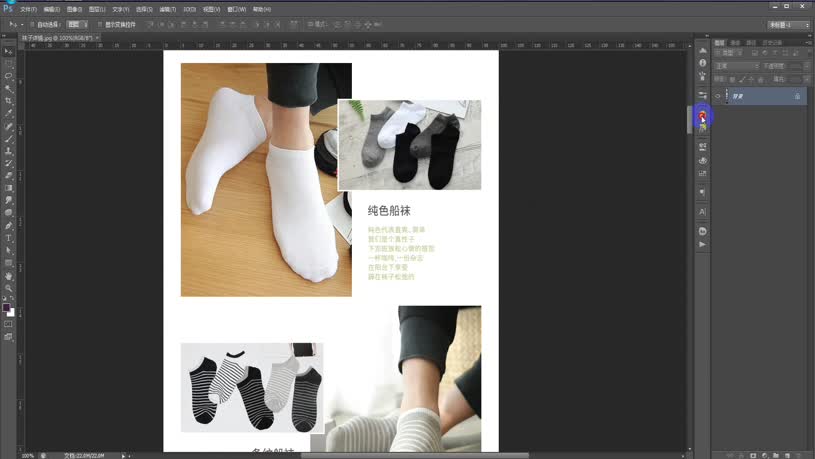Switch to the Channels tab
The width and height of the screenshot is (815, 459).
point(735,43)
